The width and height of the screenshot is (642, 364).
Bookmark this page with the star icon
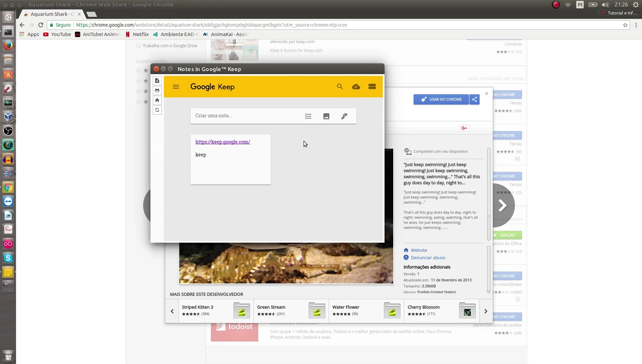point(625,25)
